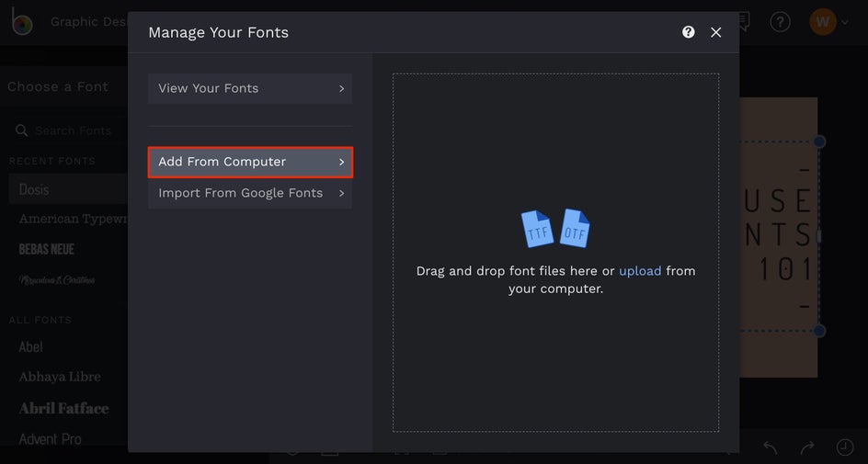Choose the Bebas Neue font

47,249
